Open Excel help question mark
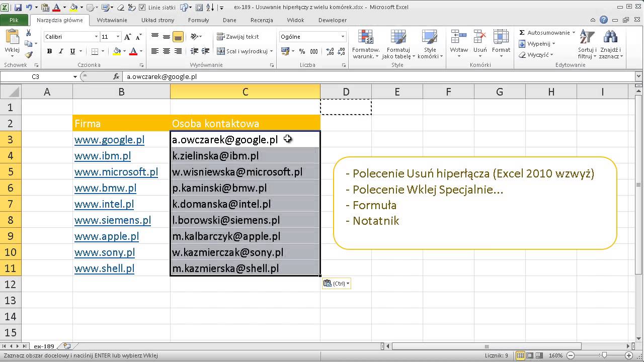Screen dimensions: 644x362 point(604,20)
